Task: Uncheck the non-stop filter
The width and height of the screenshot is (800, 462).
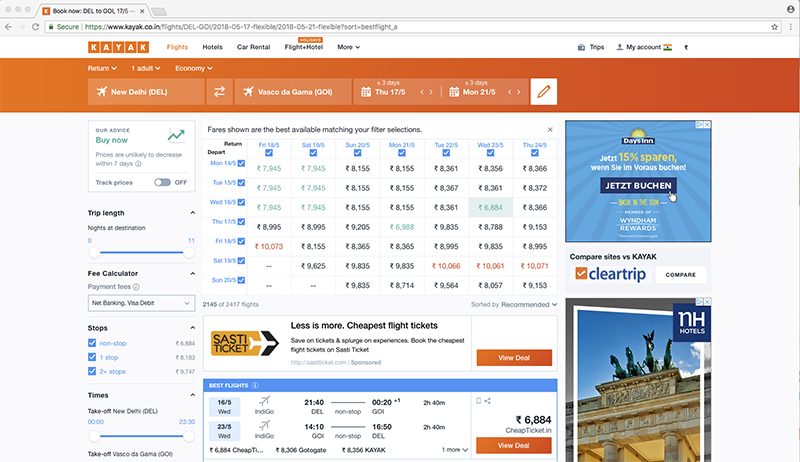Action: pos(92,343)
